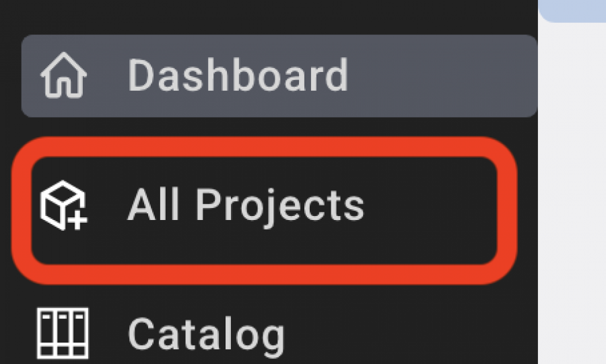Open All Projects via its text label

tap(246, 207)
